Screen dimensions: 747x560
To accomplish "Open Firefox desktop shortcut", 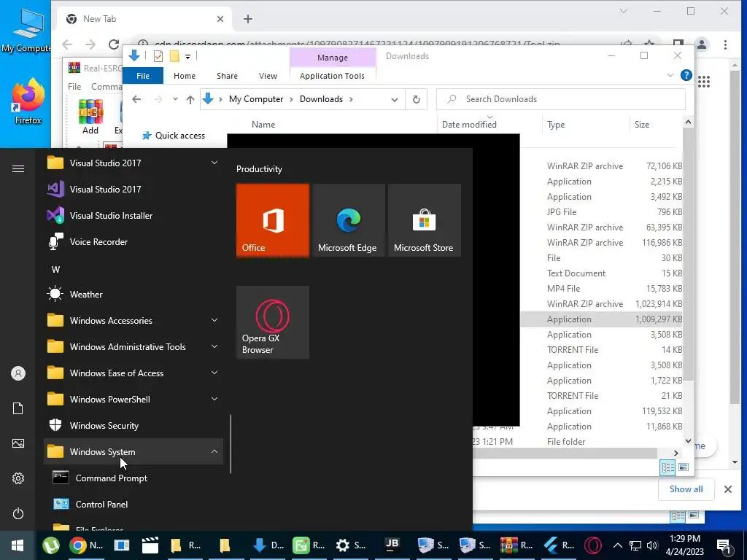I will pyautogui.click(x=28, y=102).
